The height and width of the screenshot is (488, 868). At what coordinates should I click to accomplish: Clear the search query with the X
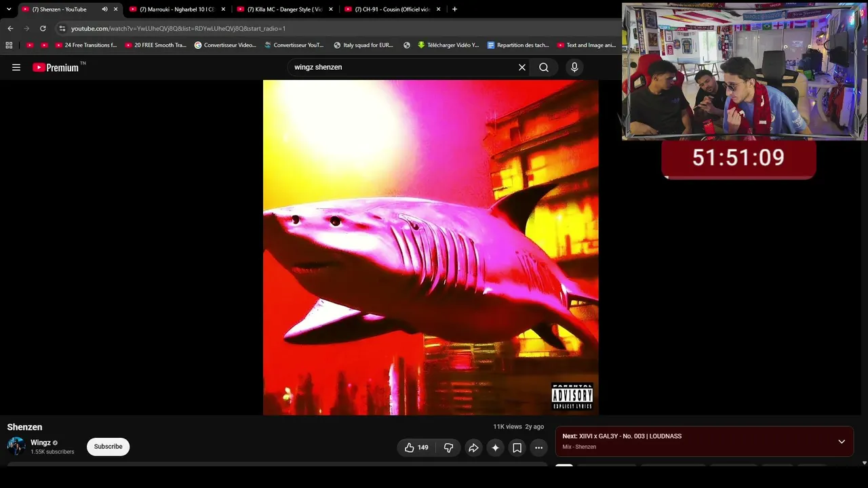point(522,67)
